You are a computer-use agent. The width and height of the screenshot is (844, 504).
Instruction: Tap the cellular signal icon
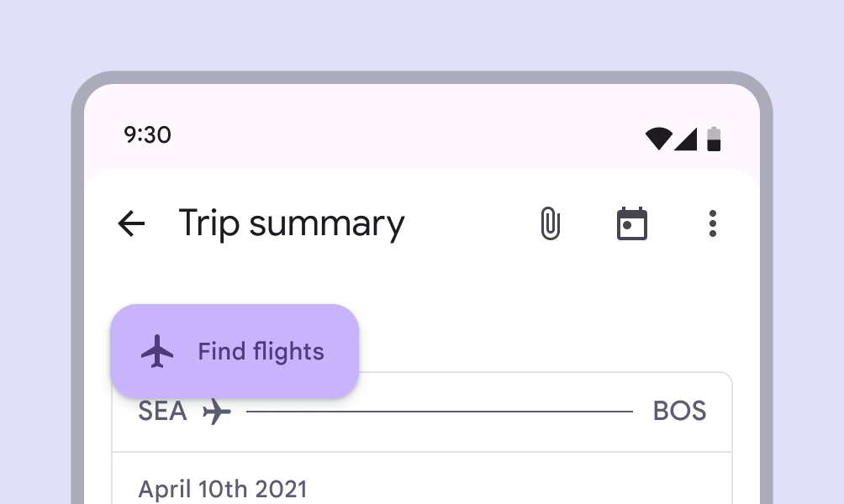(686, 139)
